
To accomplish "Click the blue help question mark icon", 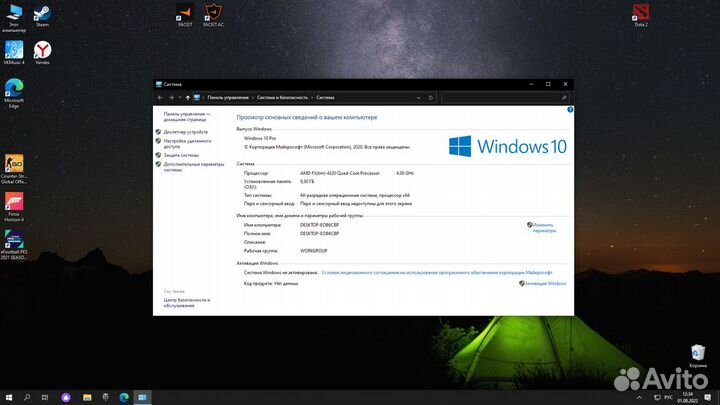I will pos(564,109).
